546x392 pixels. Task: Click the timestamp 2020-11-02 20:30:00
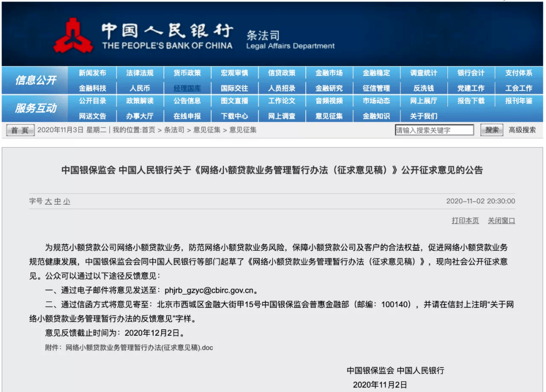pos(481,201)
